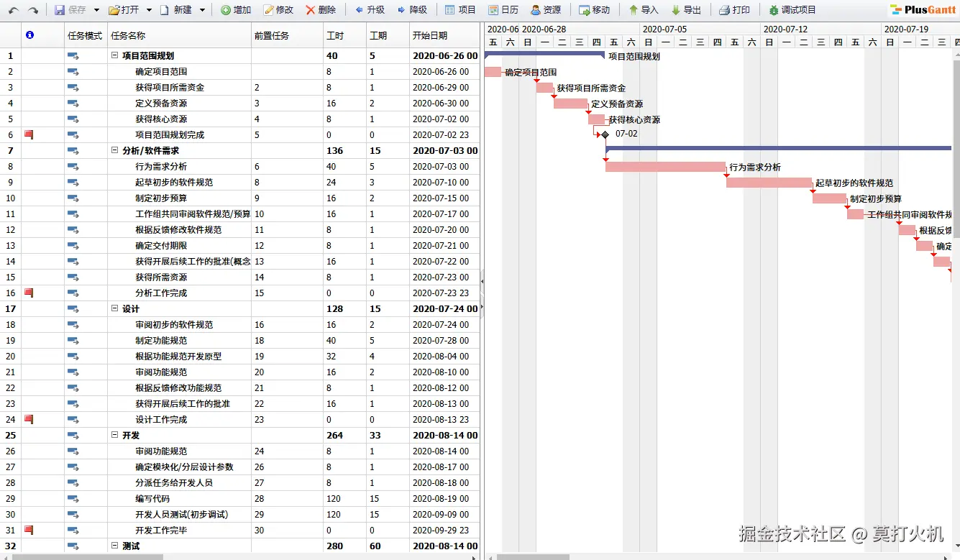The image size is (960, 560).
Task: Collapse the 设计 summary task
Action: tap(115, 308)
